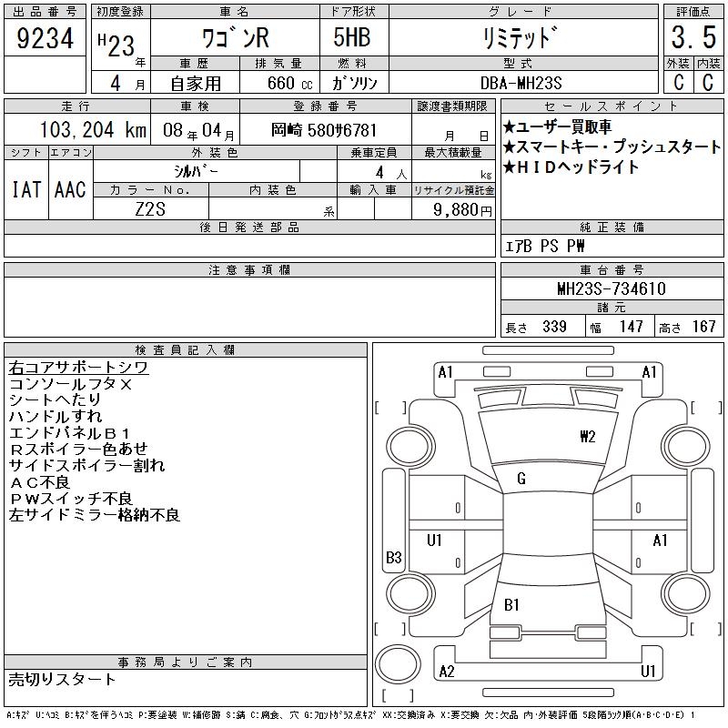728x728 pixels.
Task: Select the mileage 103,204 km
Action: 93,130
